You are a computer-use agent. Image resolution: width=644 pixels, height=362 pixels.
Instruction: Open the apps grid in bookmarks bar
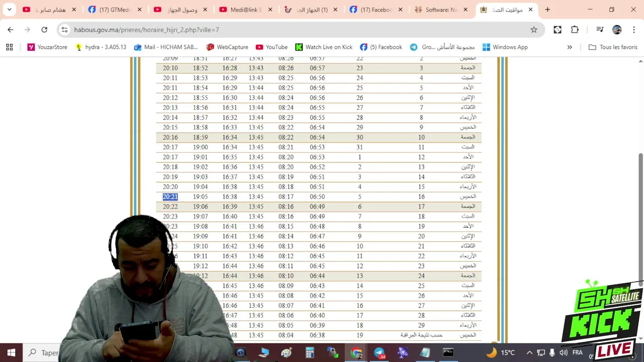point(9,47)
